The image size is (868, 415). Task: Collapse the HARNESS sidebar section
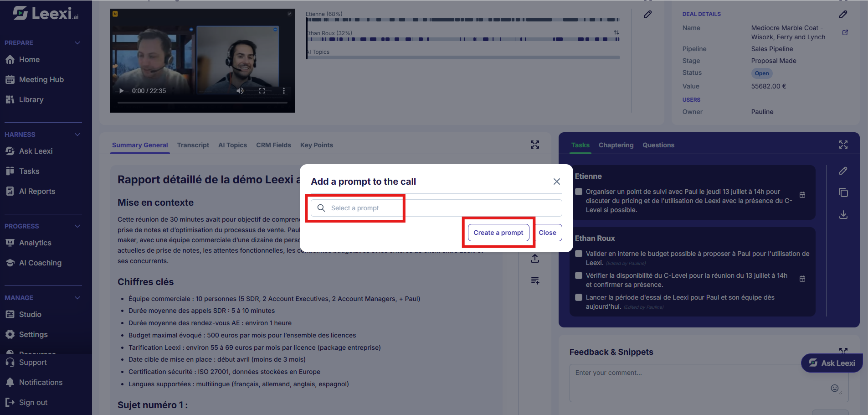pyautogui.click(x=77, y=135)
